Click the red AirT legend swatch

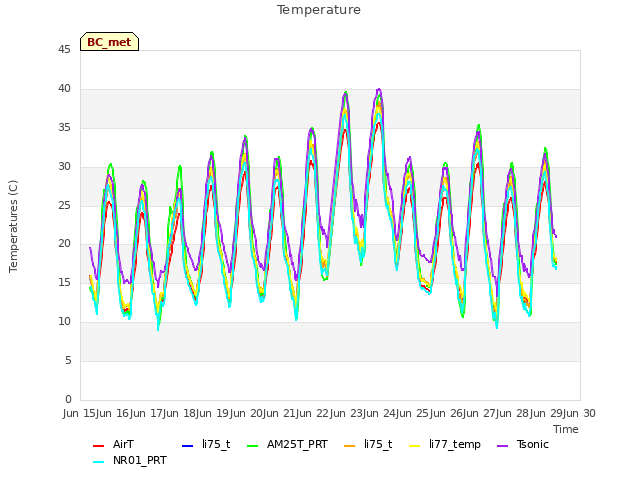[x=98, y=446]
